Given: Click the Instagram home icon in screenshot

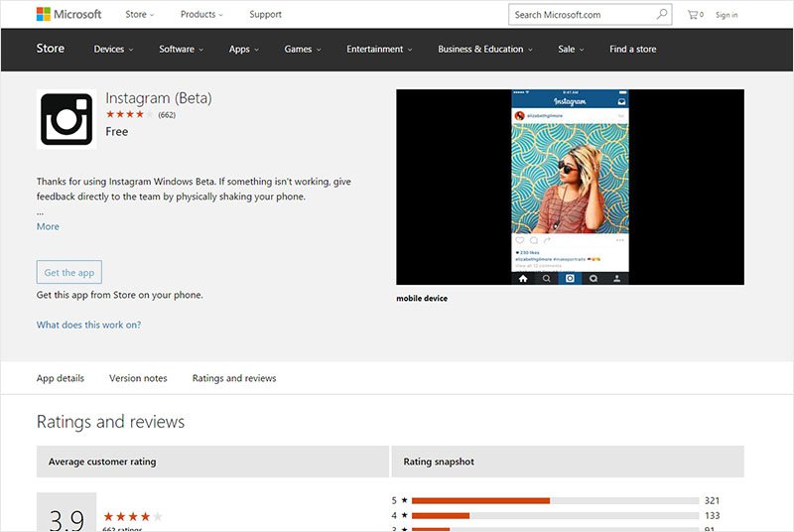Looking at the screenshot, I should (x=523, y=278).
